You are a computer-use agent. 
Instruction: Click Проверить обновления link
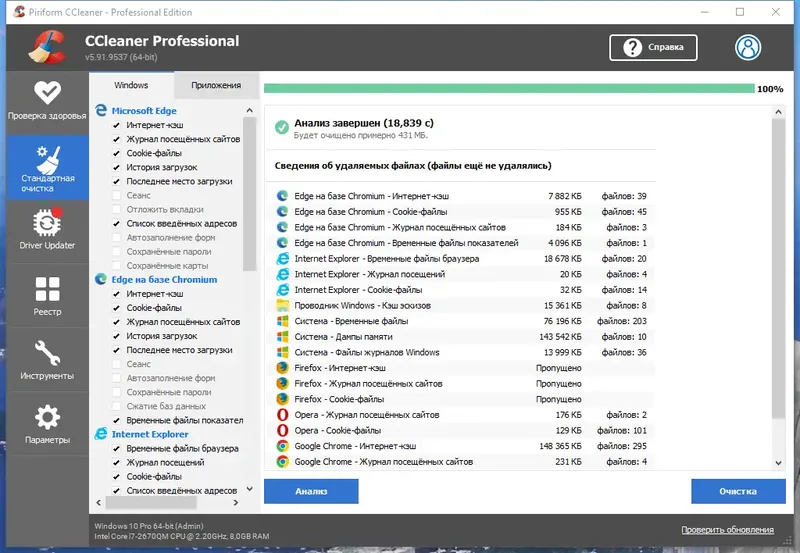(728, 530)
